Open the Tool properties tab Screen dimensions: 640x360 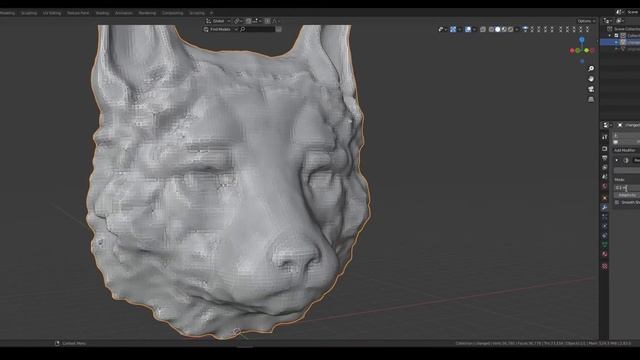point(605,138)
